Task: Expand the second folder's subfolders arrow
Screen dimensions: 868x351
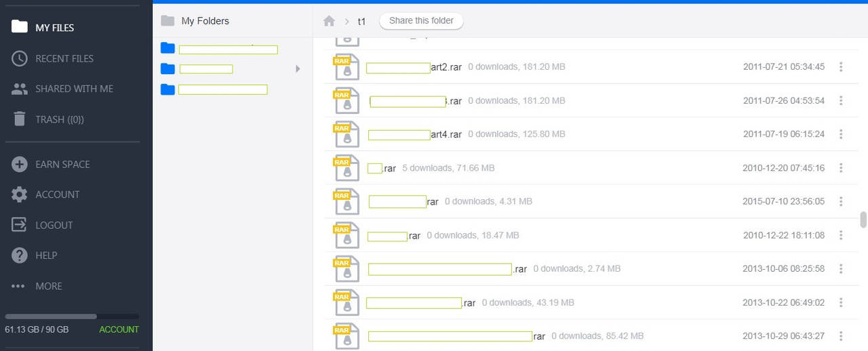Action: [298, 69]
